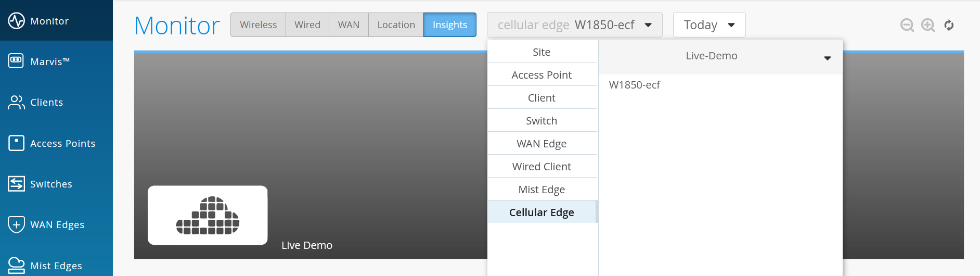Click the Clients people icon
The image size is (980, 276).
[16, 102]
